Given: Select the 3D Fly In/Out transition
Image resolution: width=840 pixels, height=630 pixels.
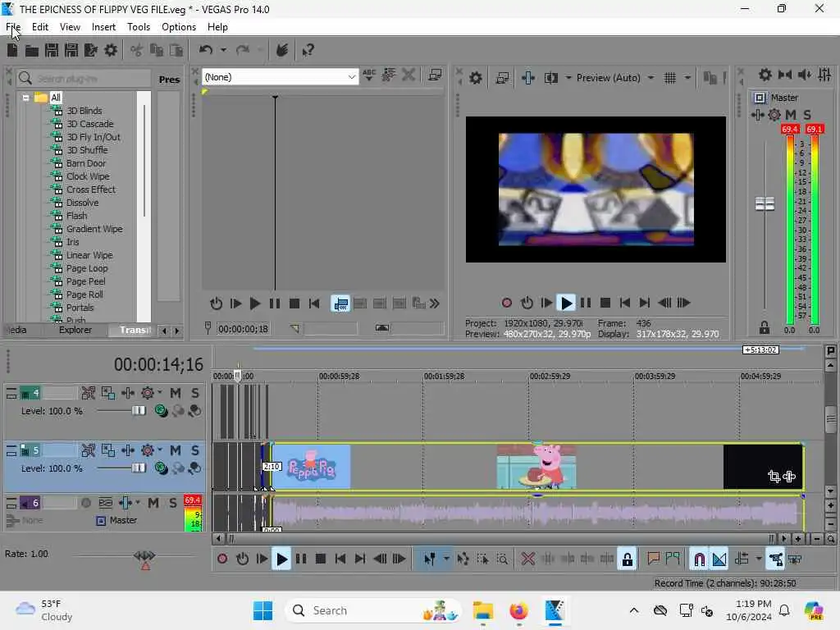Looking at the screenshot, I should pyautogui.click(x=94, y=137).
